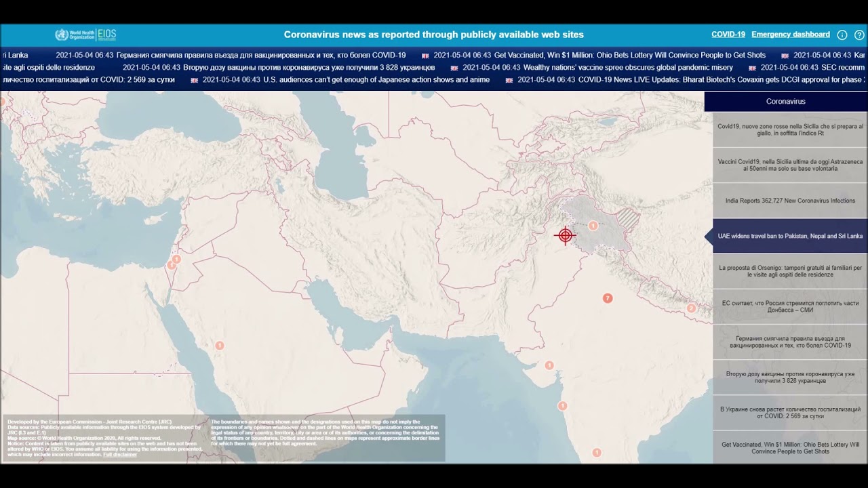
Task: Open the help question mark icon
Action: [859, 35]
